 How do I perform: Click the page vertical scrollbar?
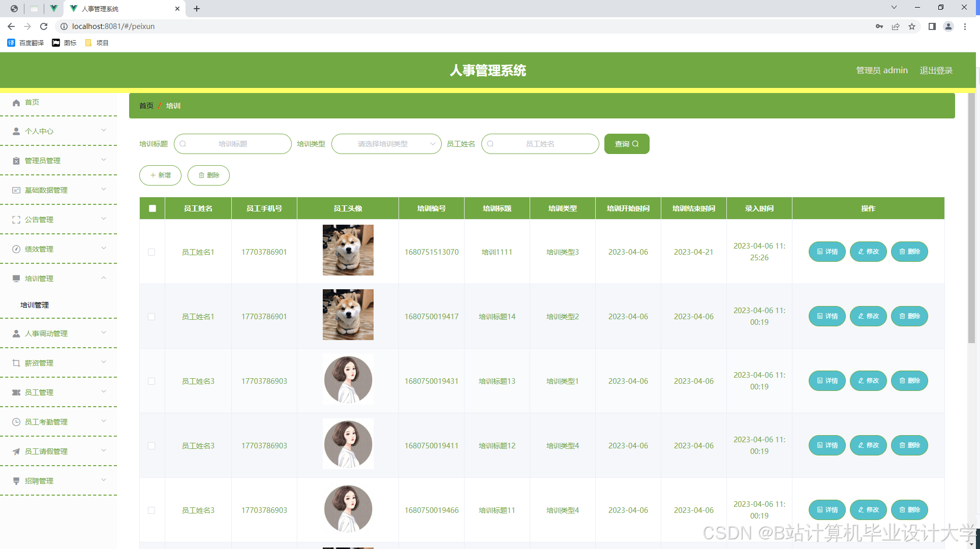coord(971,219)
